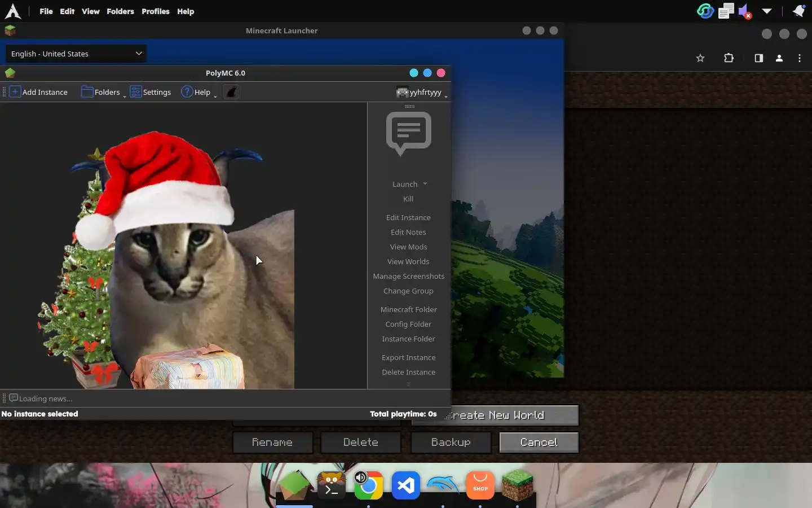
Task: Click the Minecraft Launcher title bar block icon
Action: [x=10, y=30]
